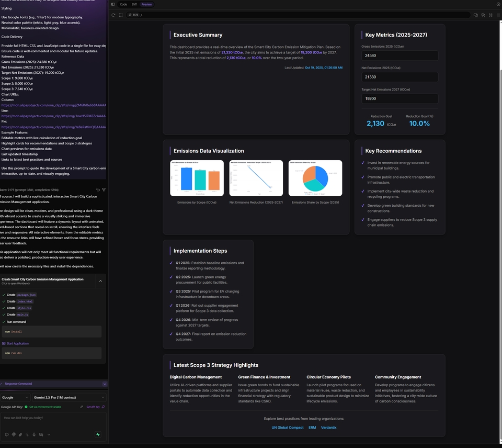Click the diamond icon in prompt bar
The image size is (502, 448).
tap(14, 435)
